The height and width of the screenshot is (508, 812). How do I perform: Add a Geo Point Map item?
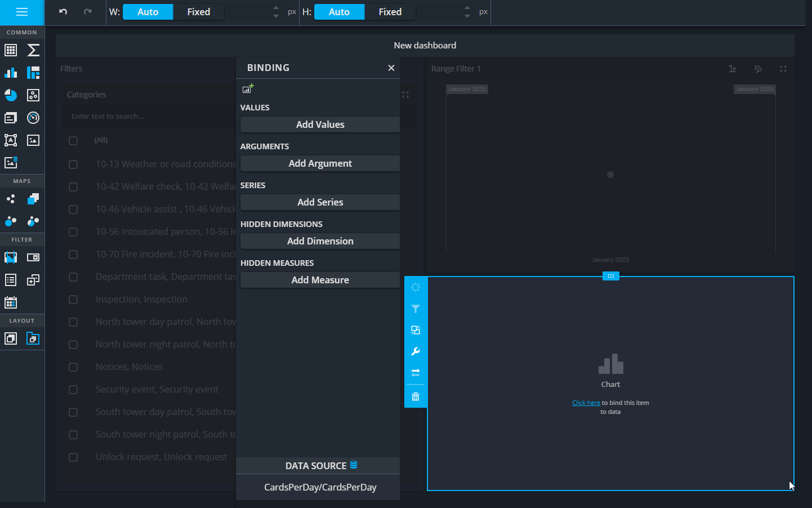click(x=11, y=199)
